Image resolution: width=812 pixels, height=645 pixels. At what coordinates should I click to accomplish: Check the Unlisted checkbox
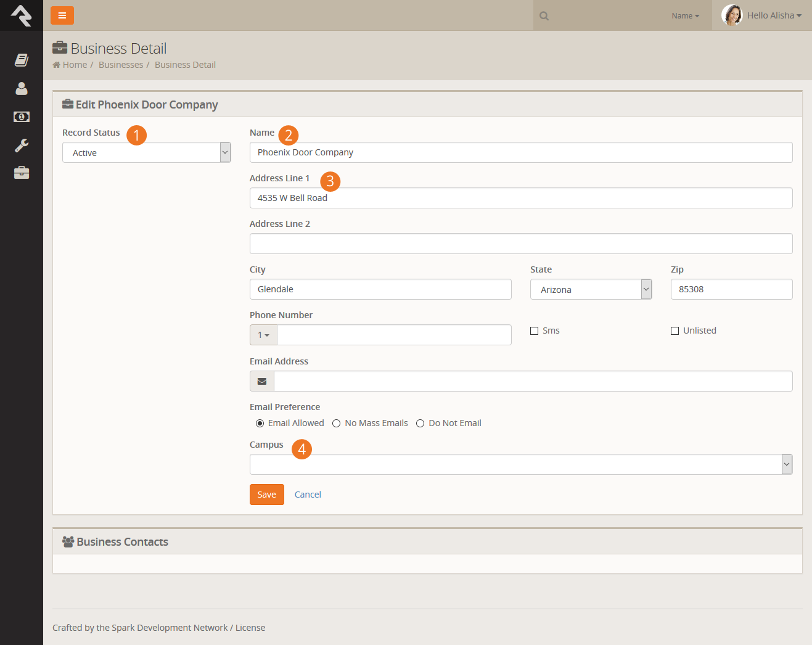pos(675,331)
